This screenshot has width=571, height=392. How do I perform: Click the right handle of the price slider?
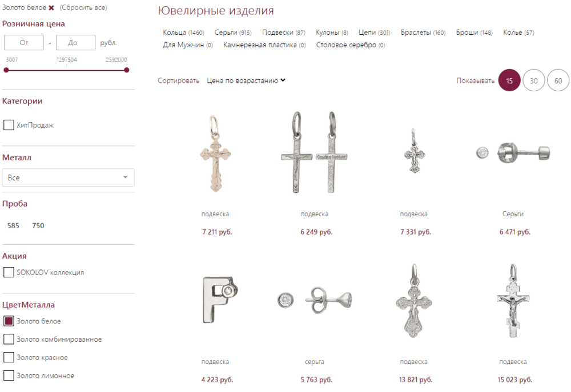coord(126,70)
